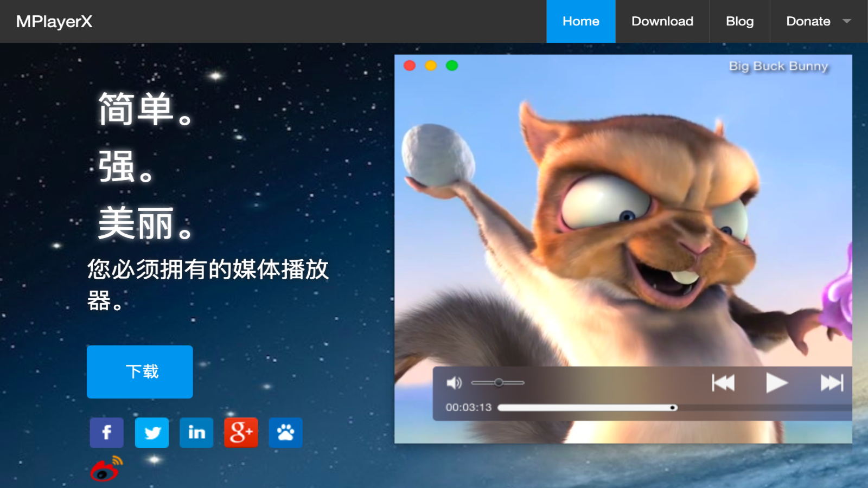This screenshot has width=868, height=488.
Task: Click the Big Buck Bunny title
Action: (778, 66)
